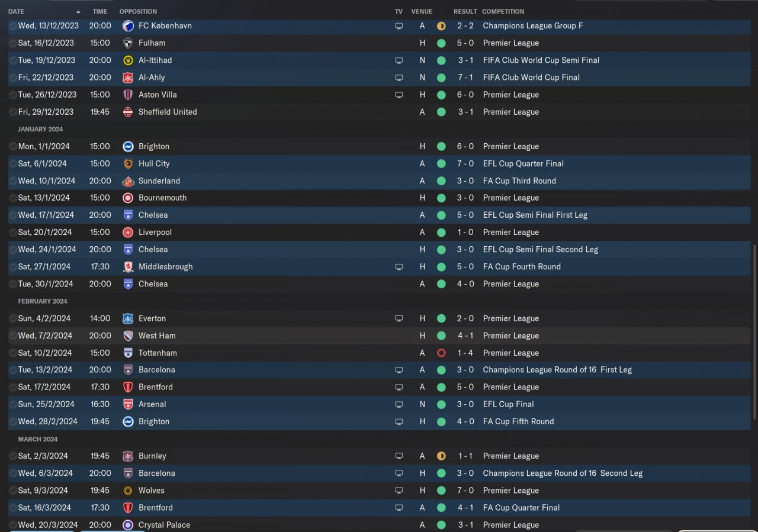Click TV icon on Middlesbrough FA Cup row
This screenshot has height=532, width=758.
click(399, 267)
